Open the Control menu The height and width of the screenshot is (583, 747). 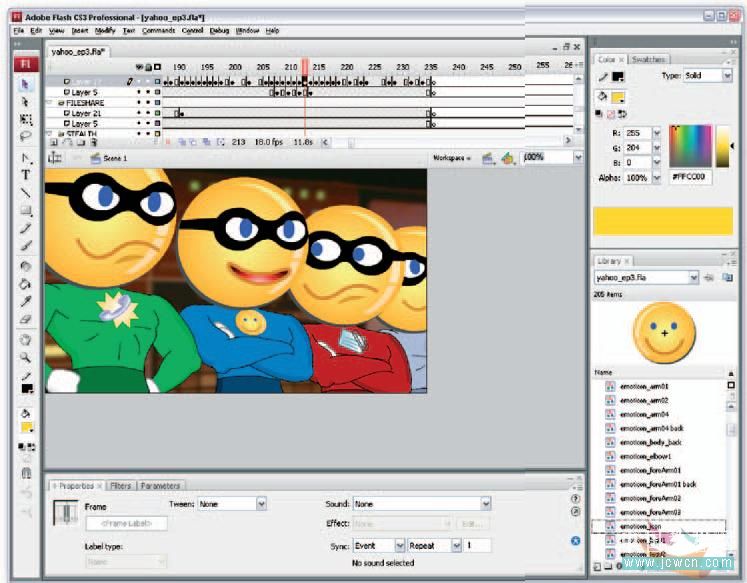tap(192, 30)
